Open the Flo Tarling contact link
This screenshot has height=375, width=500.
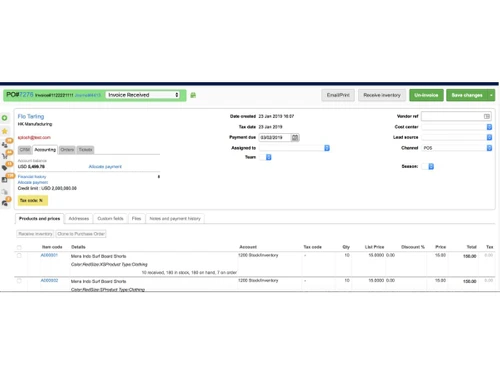(31, 116)
